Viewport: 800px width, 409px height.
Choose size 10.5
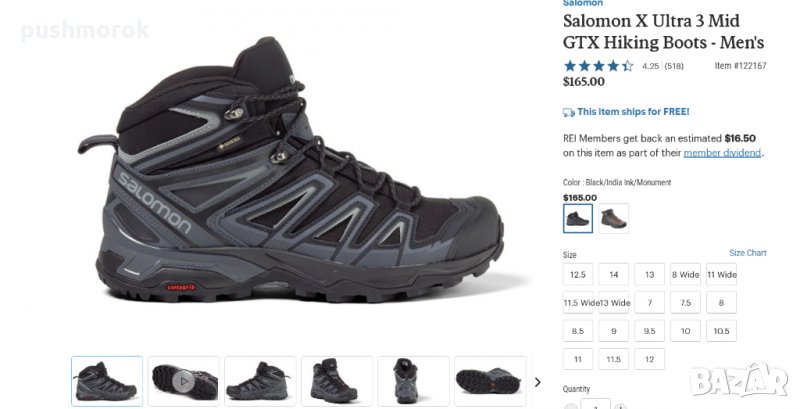coord(721,331)
